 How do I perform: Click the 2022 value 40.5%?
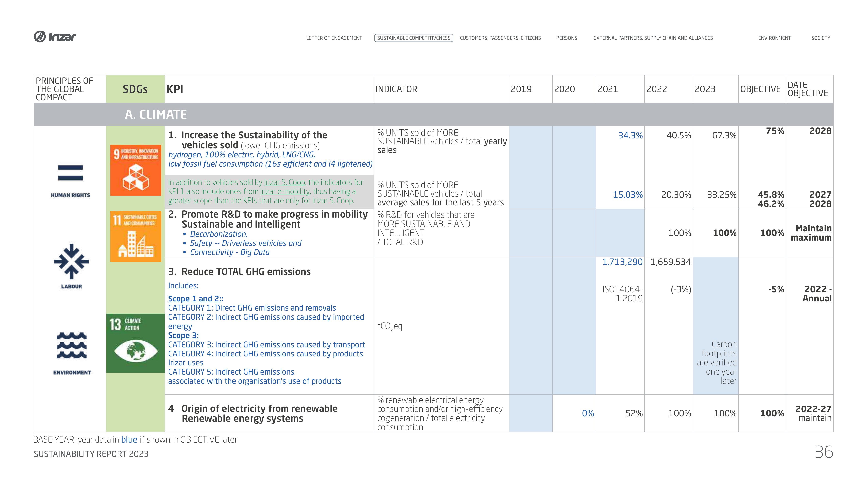(x=679, y=135)
